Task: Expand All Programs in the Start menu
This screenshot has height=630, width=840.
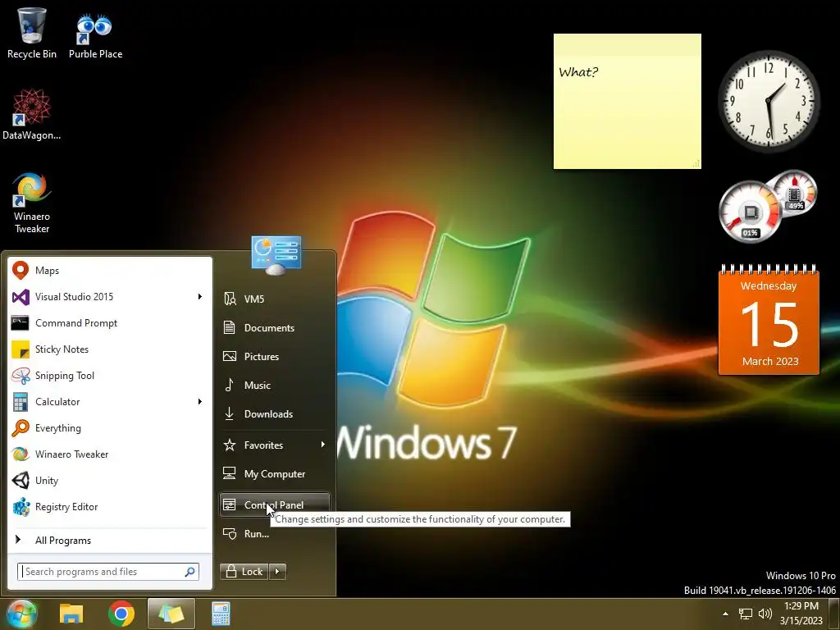Action: point(110,540)
